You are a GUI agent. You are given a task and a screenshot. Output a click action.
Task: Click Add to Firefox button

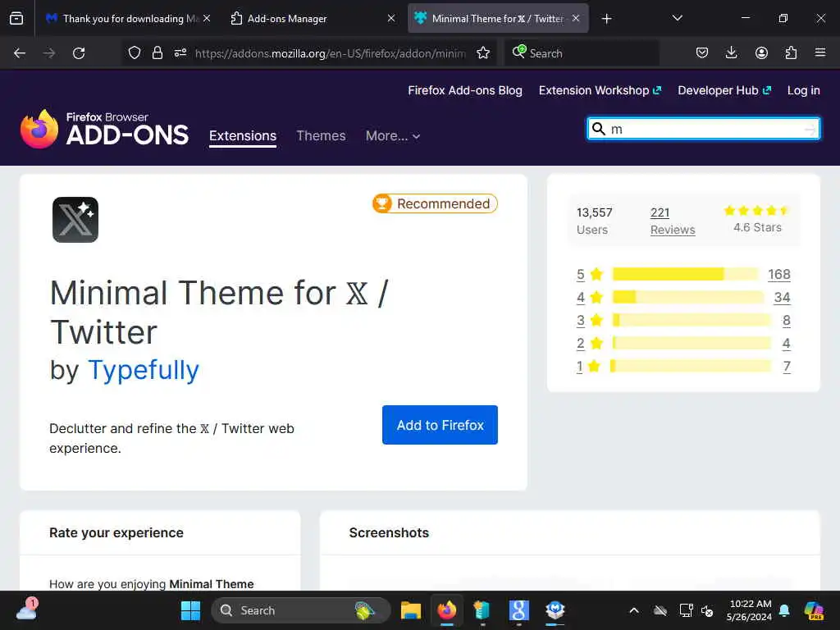click(x=440, y=425)
